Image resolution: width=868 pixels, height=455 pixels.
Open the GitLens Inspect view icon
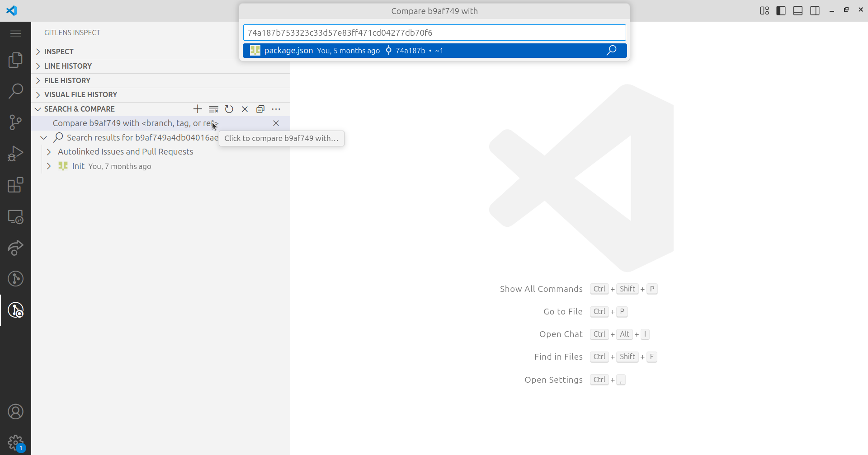coord(15,310)
